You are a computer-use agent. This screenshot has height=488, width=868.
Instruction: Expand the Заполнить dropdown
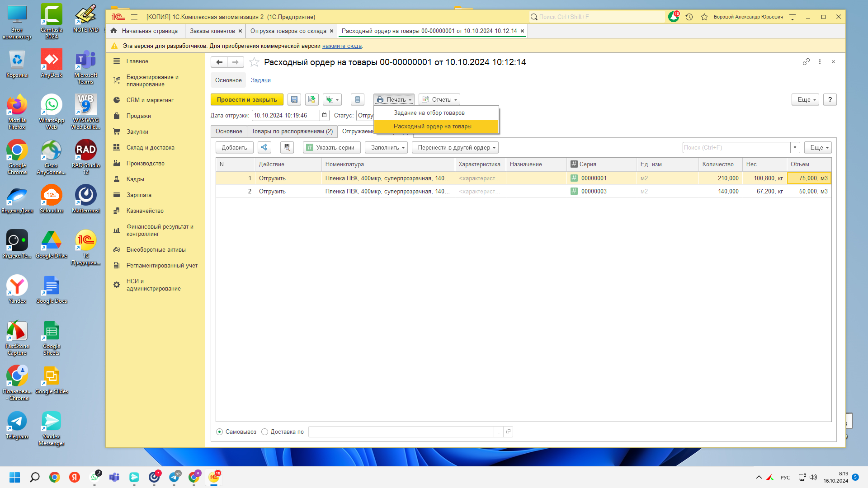coord(387,147)
